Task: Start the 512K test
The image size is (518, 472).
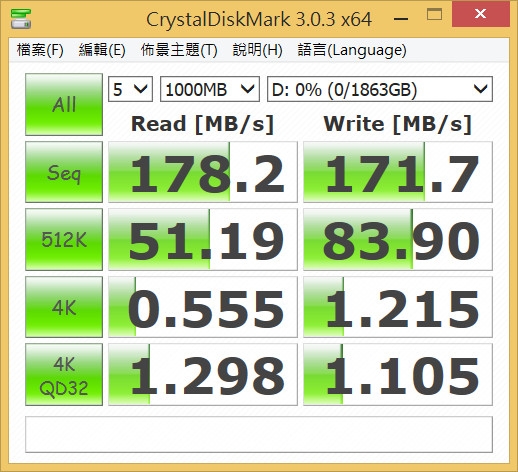Action: click(64, 239)
